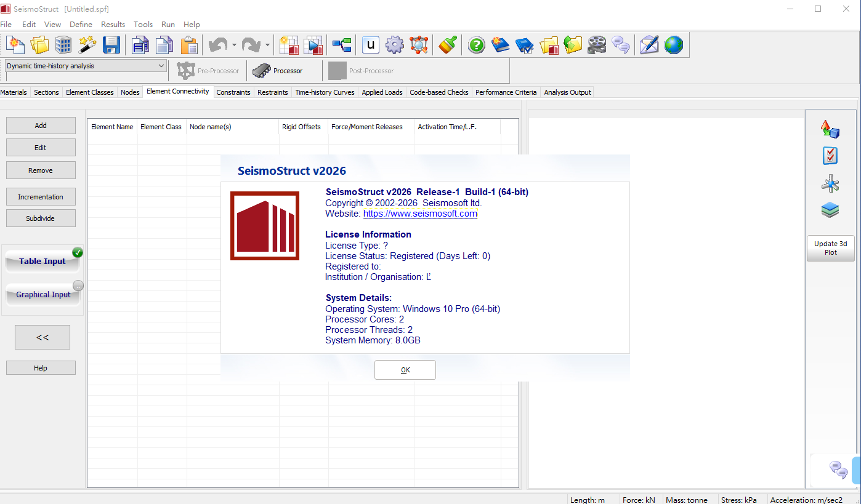
Task: Open the Tools menu
Action: pyautogui.click(x=143, y=24)
